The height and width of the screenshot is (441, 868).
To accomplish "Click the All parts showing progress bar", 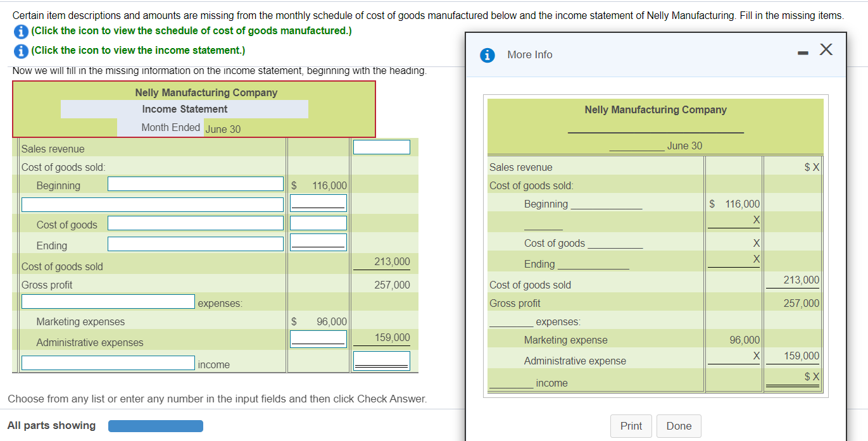I will point(155,426).
